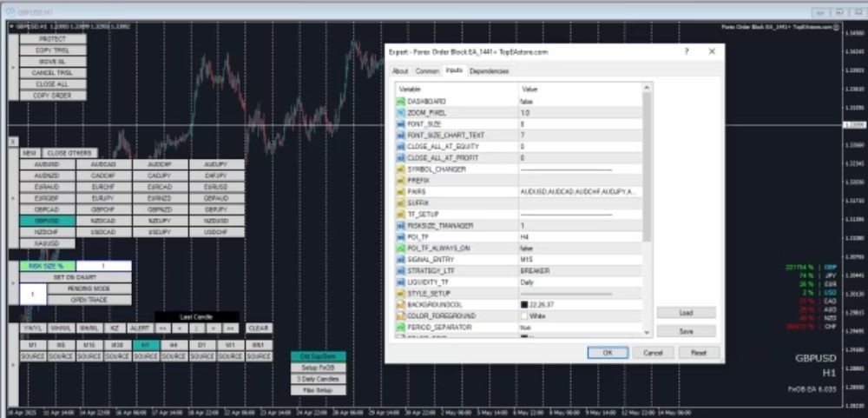Click the help question mark icon in dialog
Viewport: 868px width, 418px height.
point(686,51)
